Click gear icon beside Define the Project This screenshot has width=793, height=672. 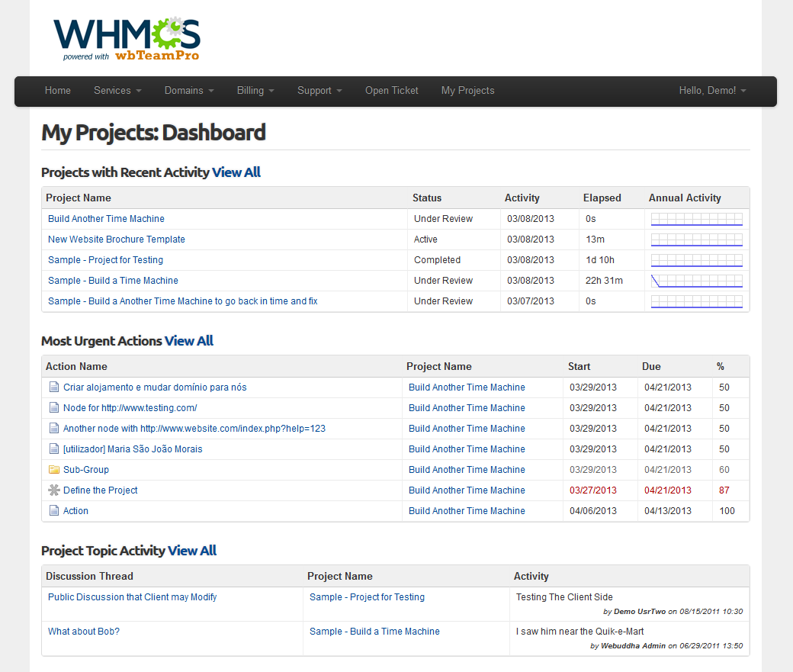click(x=53, y=490)
